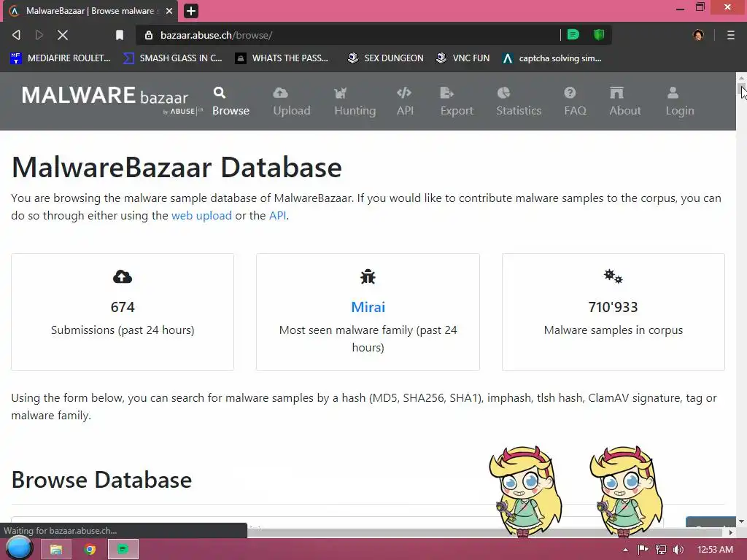Screen dimensions: 747x560
Task: Click the MALWARE bazaar logo
Action: coord(112,99)
